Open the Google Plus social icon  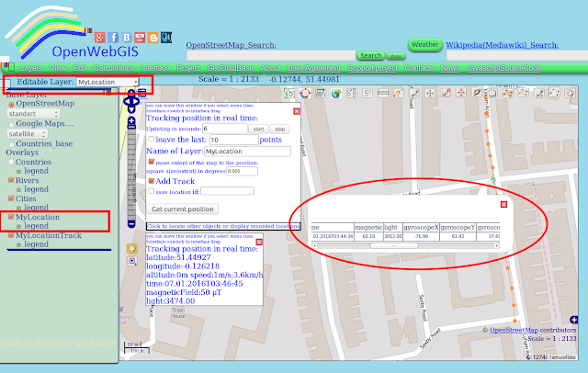[x=100, y=38]
